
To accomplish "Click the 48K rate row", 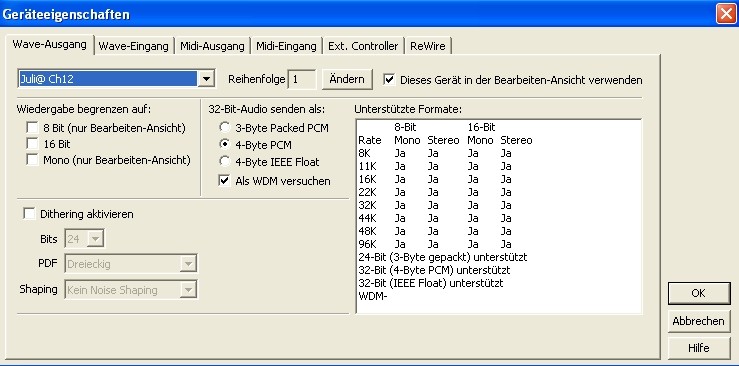I will pyautogui.click(x=435, y=231).
